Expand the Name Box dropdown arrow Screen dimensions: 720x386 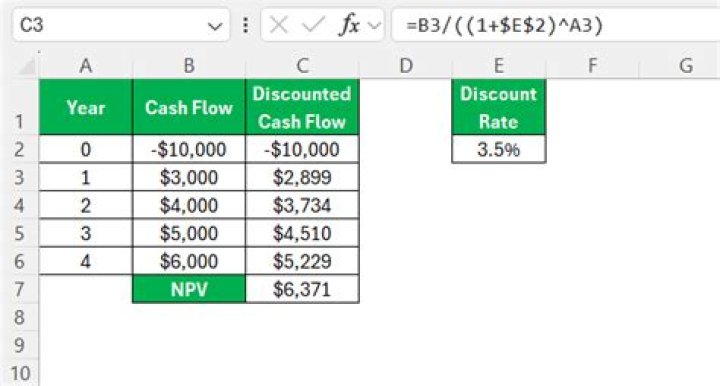pyautogui.click(x=214, y=26)
